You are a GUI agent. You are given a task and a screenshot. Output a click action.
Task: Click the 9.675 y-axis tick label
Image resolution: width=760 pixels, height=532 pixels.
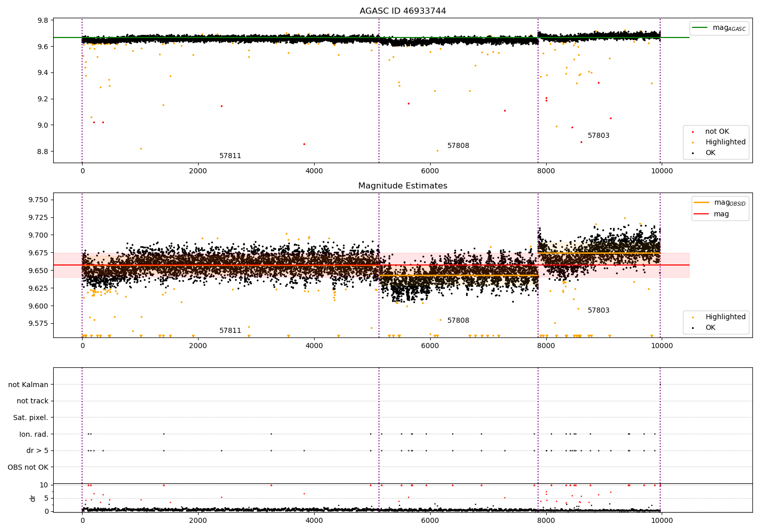click(x=39, y=253)
